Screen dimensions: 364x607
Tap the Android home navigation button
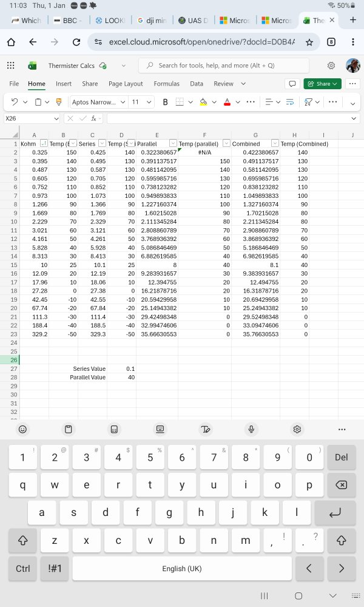point(298,596)
